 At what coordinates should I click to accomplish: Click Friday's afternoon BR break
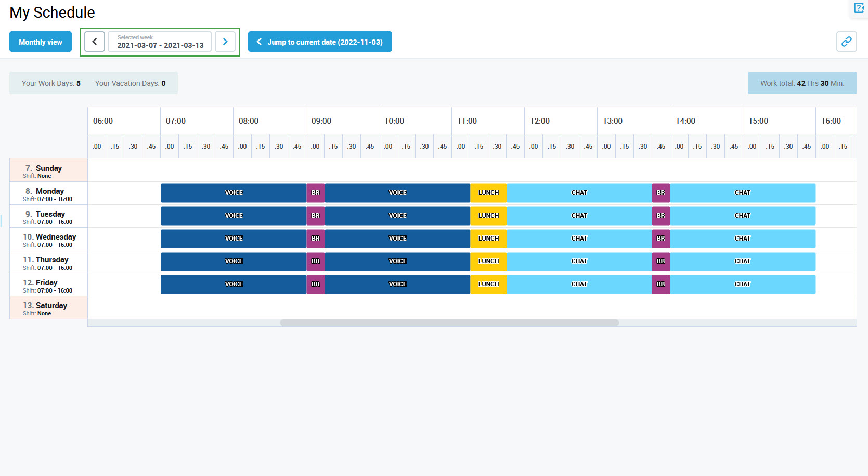pos(660,284)
